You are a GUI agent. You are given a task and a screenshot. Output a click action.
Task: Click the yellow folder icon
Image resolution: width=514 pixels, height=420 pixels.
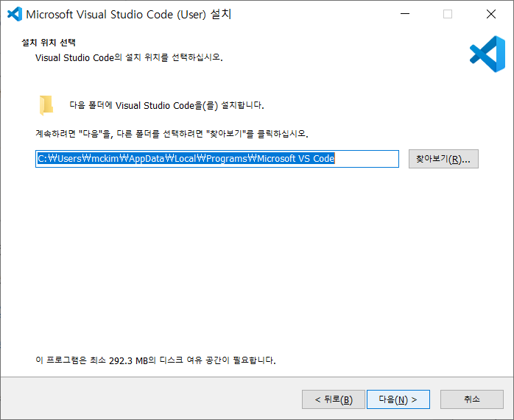(46, 105)
